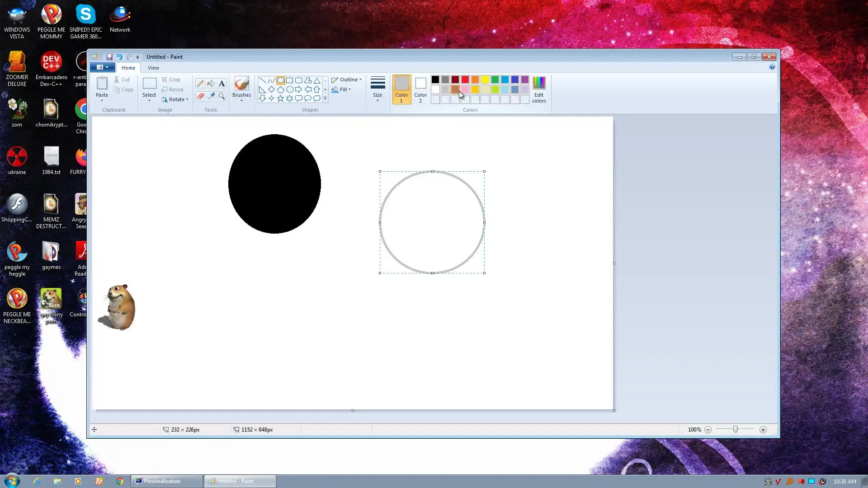This screenshot has height=488, width=868.
Task: Pick the Color picker eyedropper tool
Action: point(211,96)
